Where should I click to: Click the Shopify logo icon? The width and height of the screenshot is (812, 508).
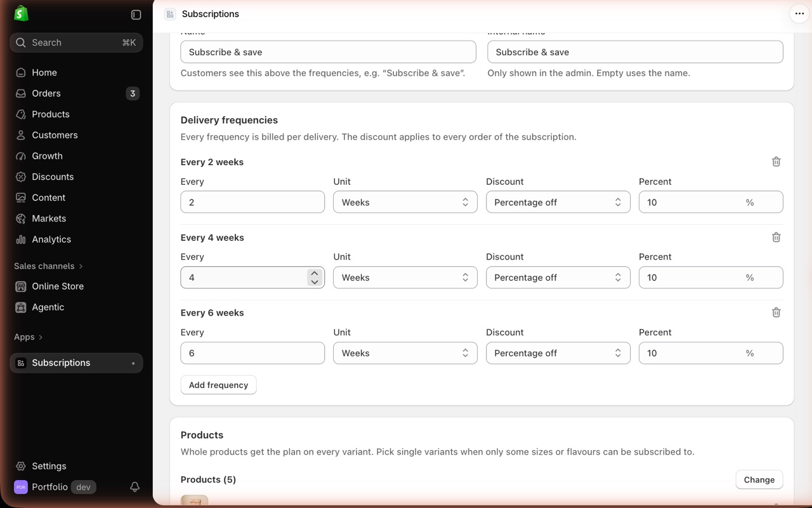tap(21, 13)
